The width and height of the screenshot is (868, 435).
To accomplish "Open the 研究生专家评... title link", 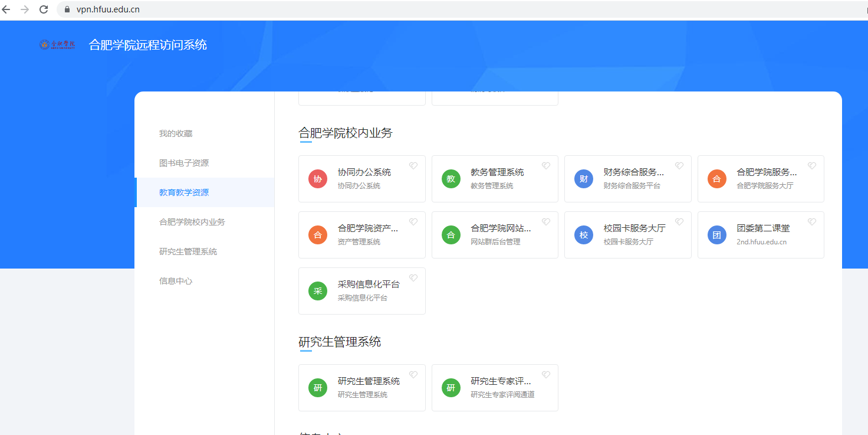I will tap(501, 381).
